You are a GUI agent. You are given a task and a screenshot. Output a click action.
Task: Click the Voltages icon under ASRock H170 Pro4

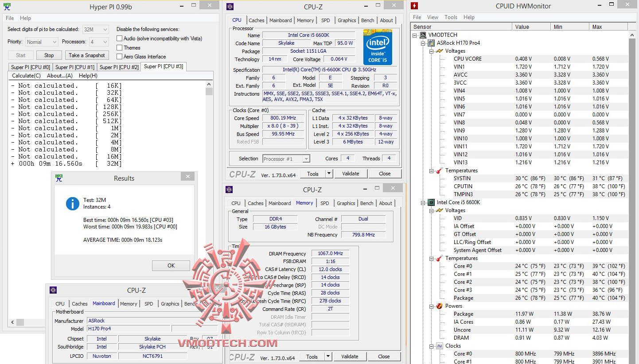click(440, 51)
